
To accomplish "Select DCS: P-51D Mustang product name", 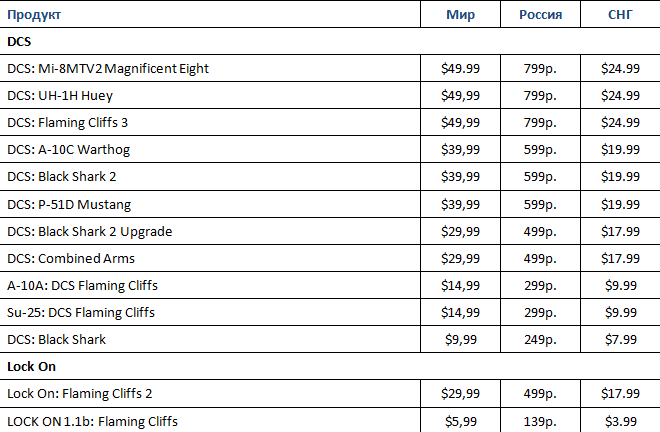I will [69, 205].
